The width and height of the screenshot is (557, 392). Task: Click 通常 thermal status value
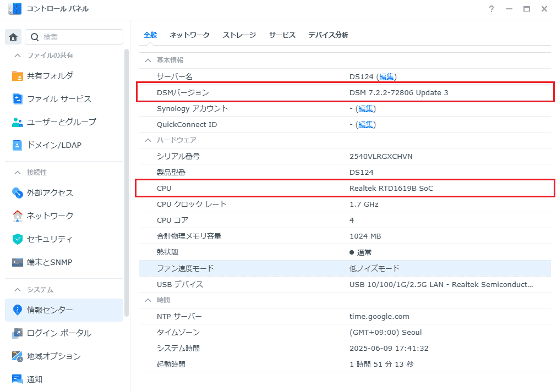[x=360, y=252]
